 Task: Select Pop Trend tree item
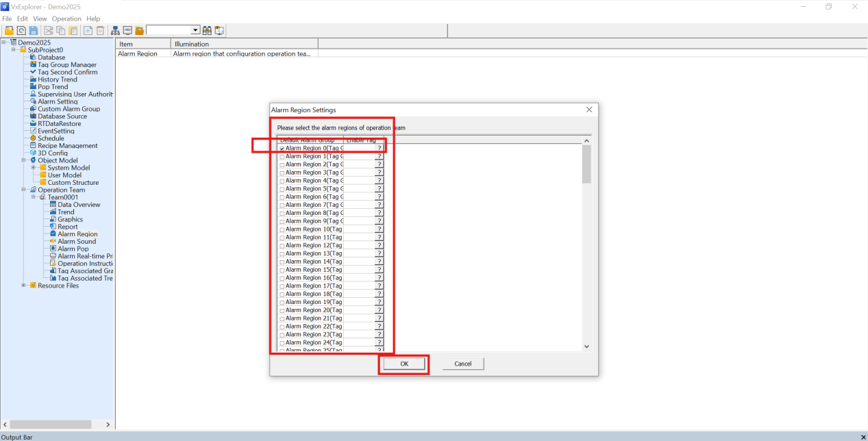point(53,87)
